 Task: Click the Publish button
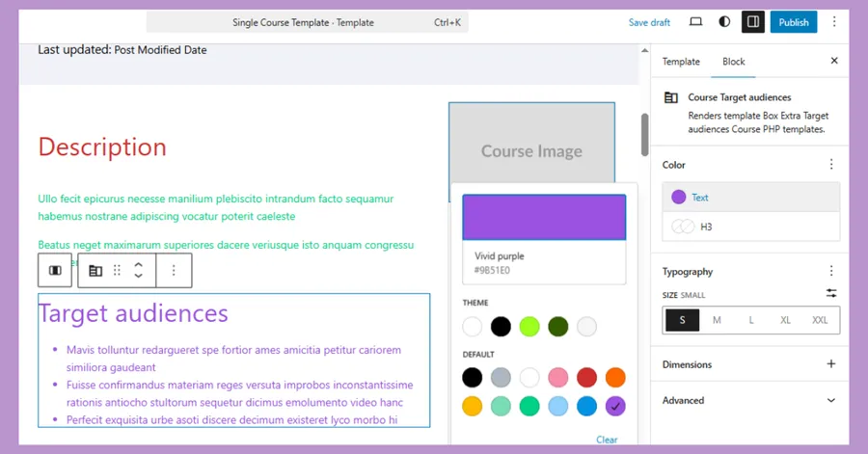794,22
